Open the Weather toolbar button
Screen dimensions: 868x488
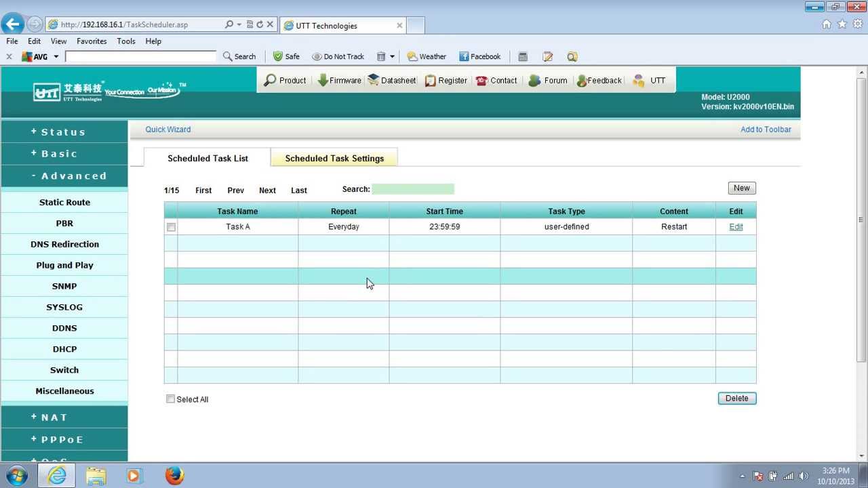coord(427,56)
